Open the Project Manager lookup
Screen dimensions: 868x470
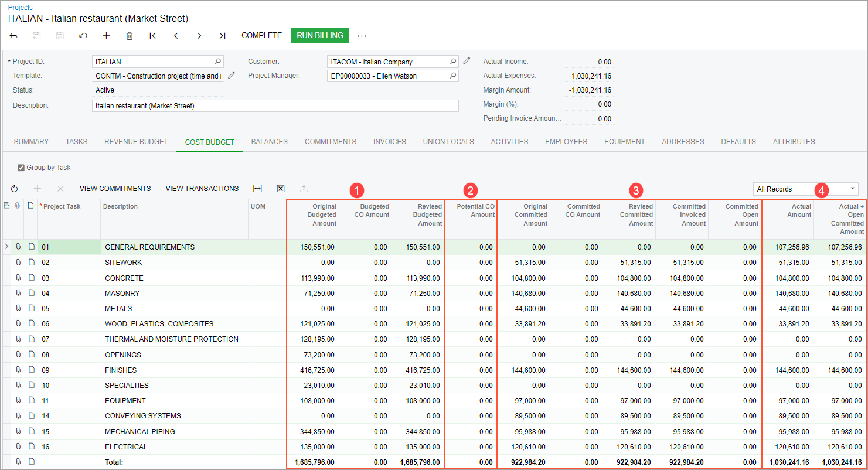click(x=453, y=76)
